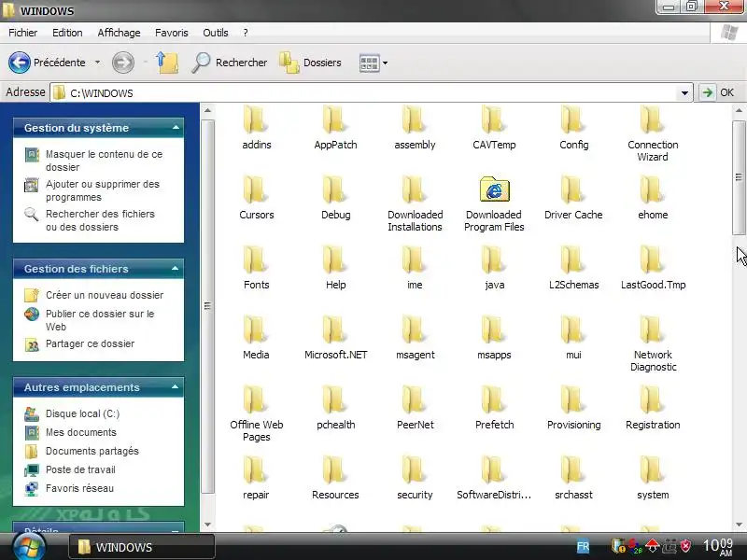Select the Downloaded Installations folder icon
The height and width of the screenshot is (560, 747).
pos(415,189)
